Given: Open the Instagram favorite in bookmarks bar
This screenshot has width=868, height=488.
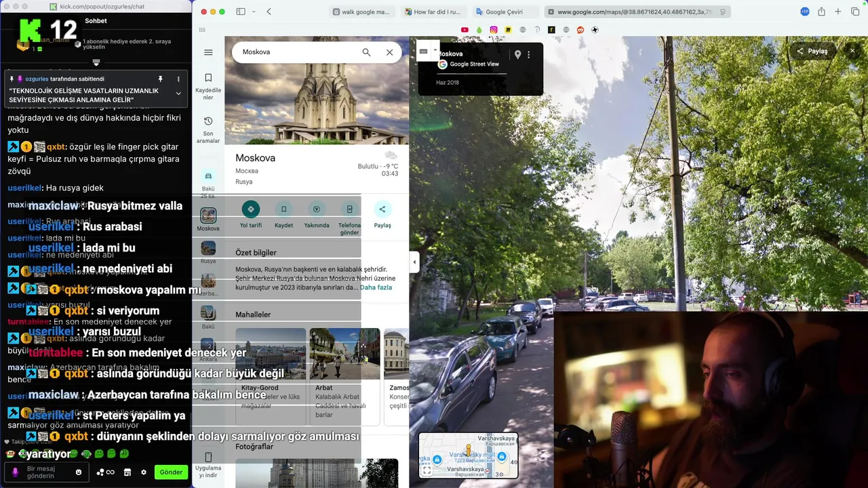Looking at the screenshot, I should click(494, 30).
